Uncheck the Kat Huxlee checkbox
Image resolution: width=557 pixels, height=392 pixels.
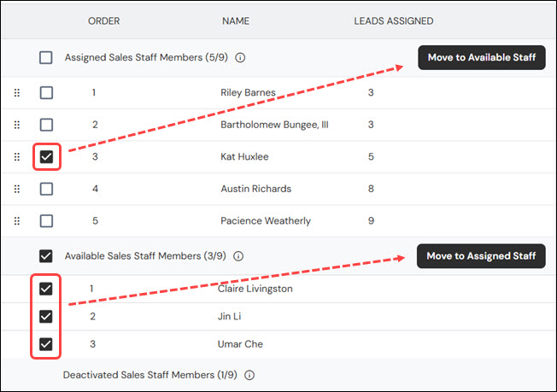[x=46, y=156]
